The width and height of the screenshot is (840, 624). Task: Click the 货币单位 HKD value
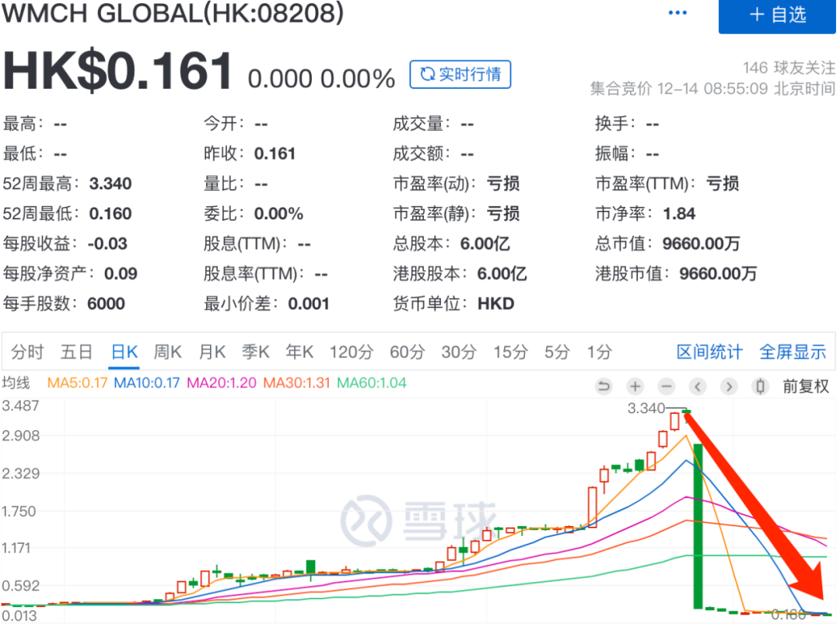tap(495, 304)
